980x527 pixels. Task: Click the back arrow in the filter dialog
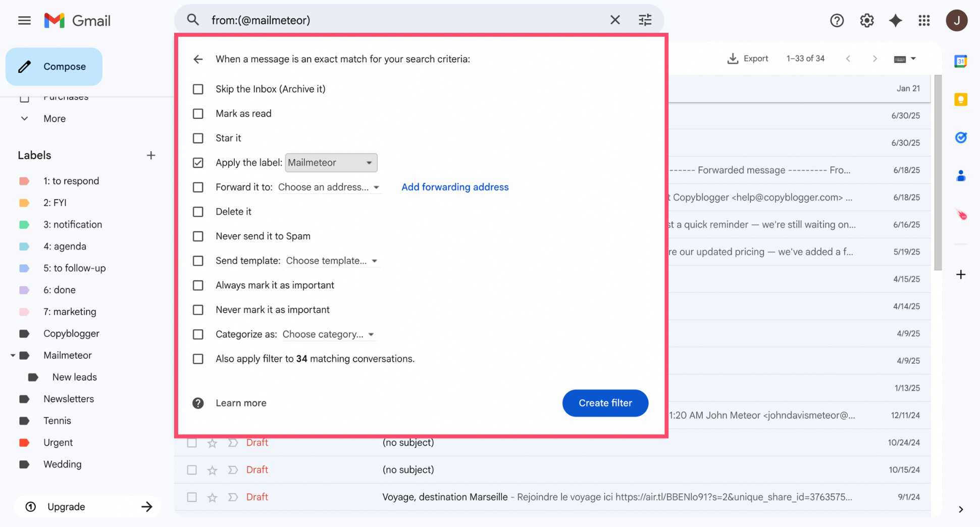pyautogui.click(x=198, y=59)
